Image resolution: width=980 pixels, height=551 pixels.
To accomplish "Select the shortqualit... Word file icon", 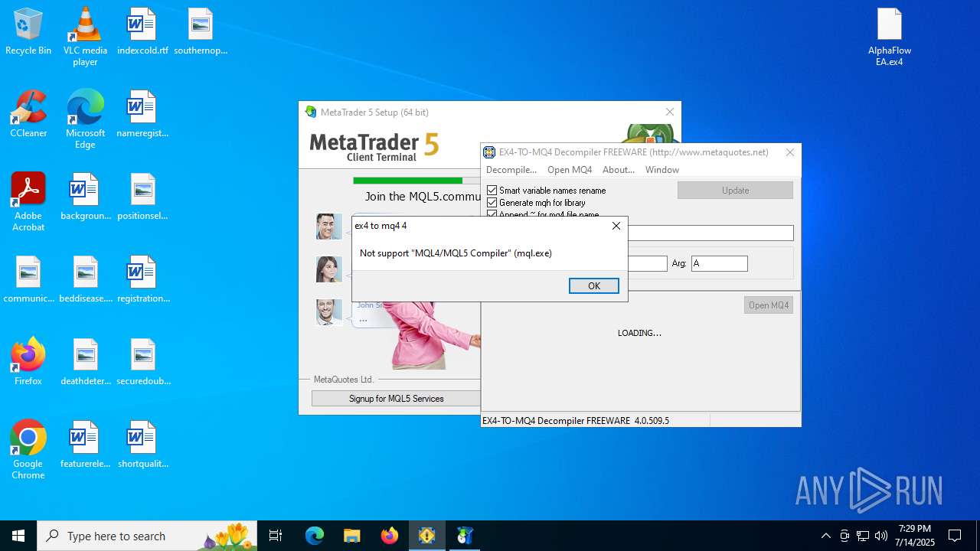I will 142,445.
